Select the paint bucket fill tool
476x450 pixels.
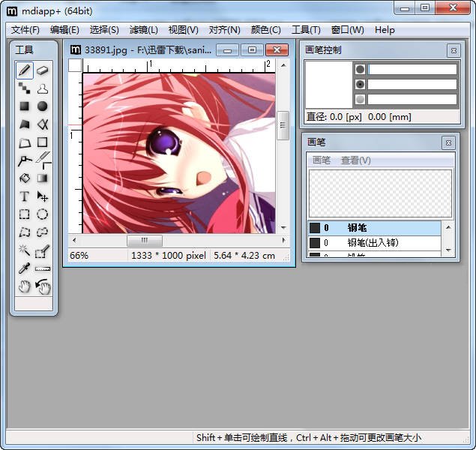point(25,178)
